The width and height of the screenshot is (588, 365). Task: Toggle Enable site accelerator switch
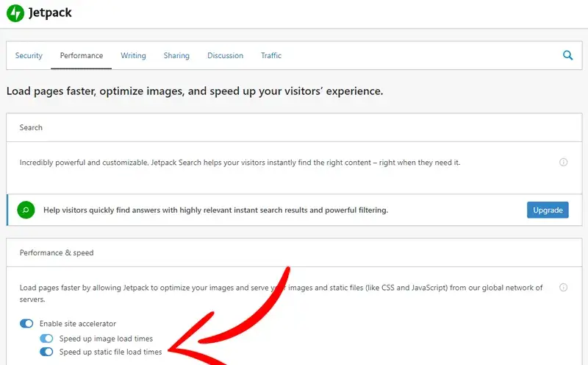[26, 323]
